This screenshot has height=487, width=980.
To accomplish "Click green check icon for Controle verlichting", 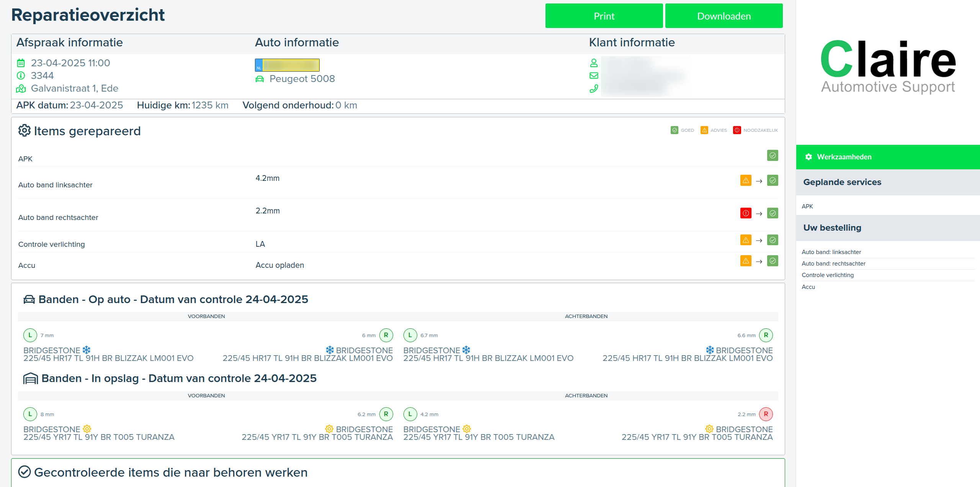I will (x=772, y=240).
